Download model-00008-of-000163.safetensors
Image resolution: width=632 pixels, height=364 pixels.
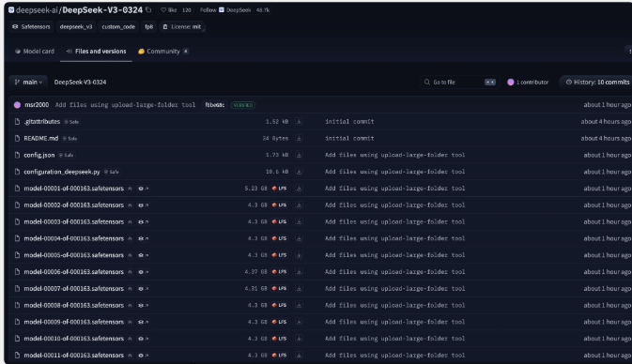pos(299,306)
